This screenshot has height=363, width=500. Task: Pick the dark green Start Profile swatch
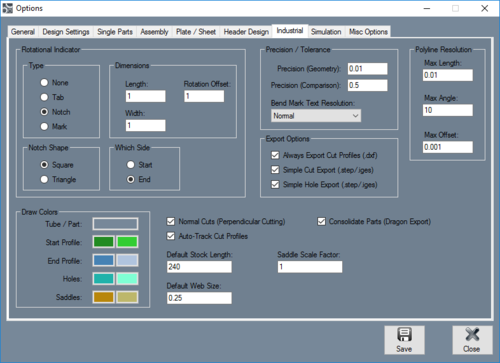(x=103, y=242)
